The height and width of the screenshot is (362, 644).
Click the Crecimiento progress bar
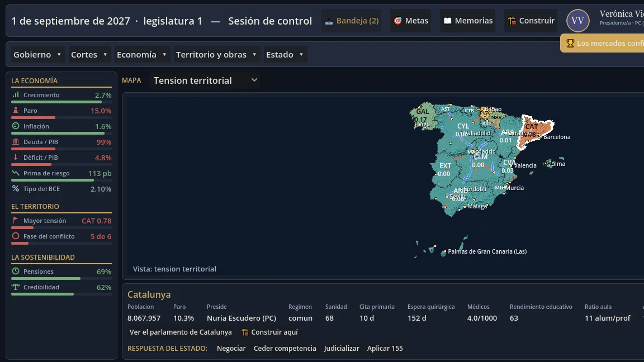click(x=61, y=102)
